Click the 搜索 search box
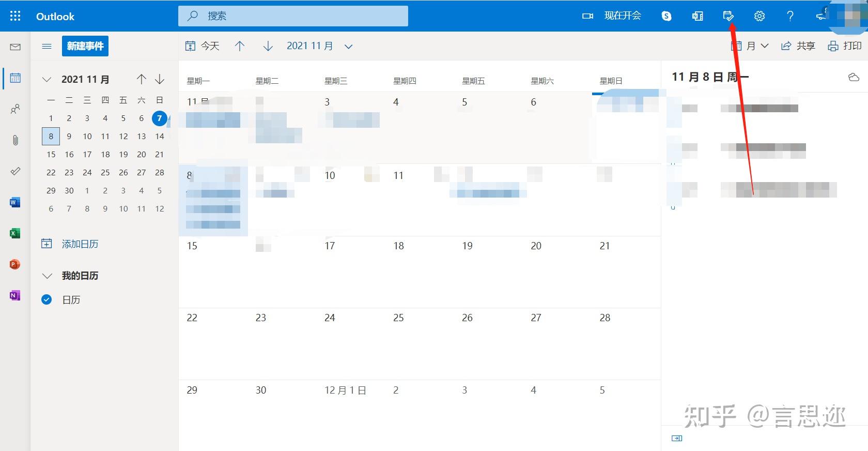This screenshot has width=868, height=451. [293, 16]
